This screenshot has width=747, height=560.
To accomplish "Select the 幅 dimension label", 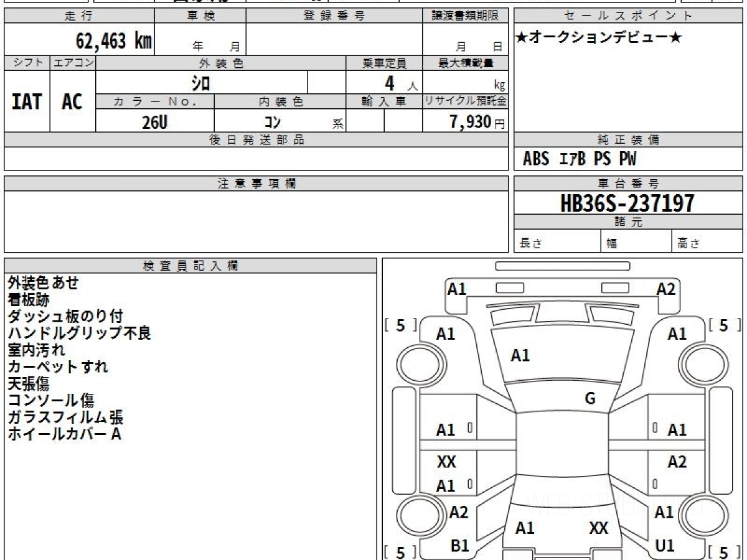I will 612,245.
